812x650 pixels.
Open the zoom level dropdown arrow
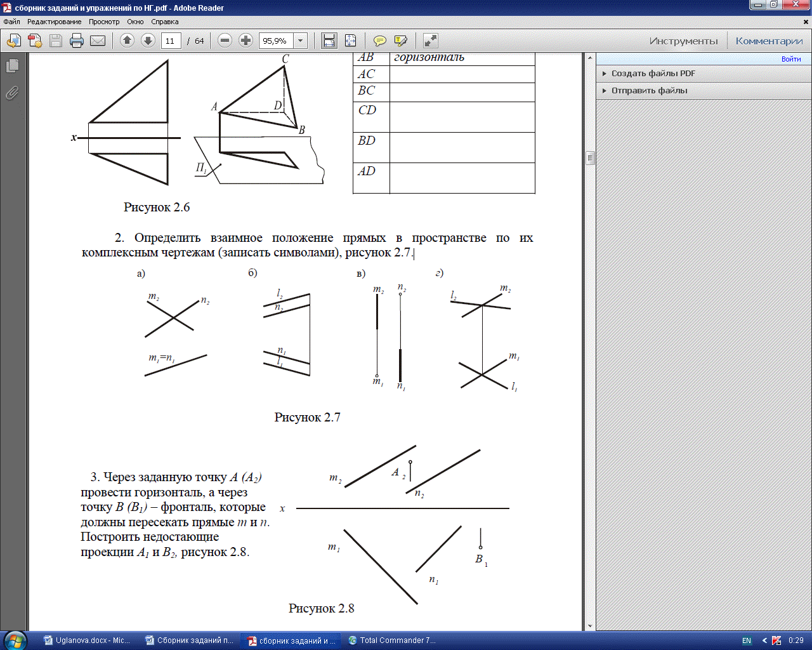click(301, 41)
